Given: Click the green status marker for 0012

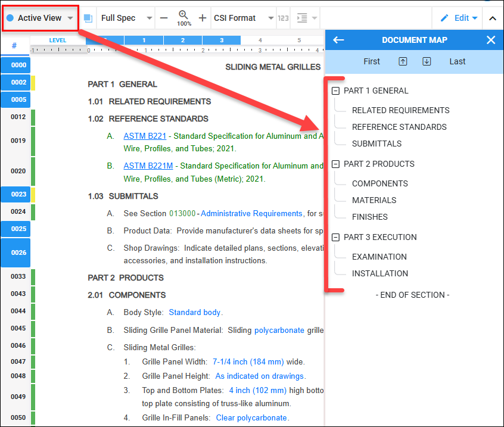Looking at the screenshot, I should (33, 117).
